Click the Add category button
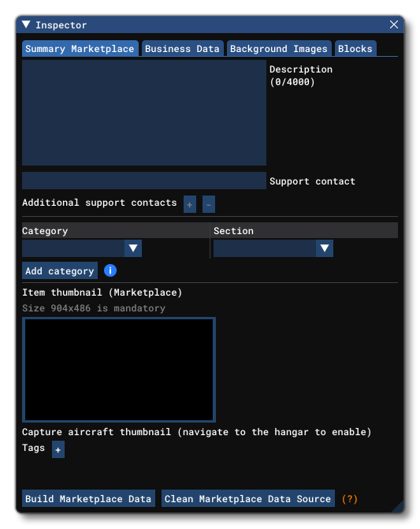 [x=60, y=270]
